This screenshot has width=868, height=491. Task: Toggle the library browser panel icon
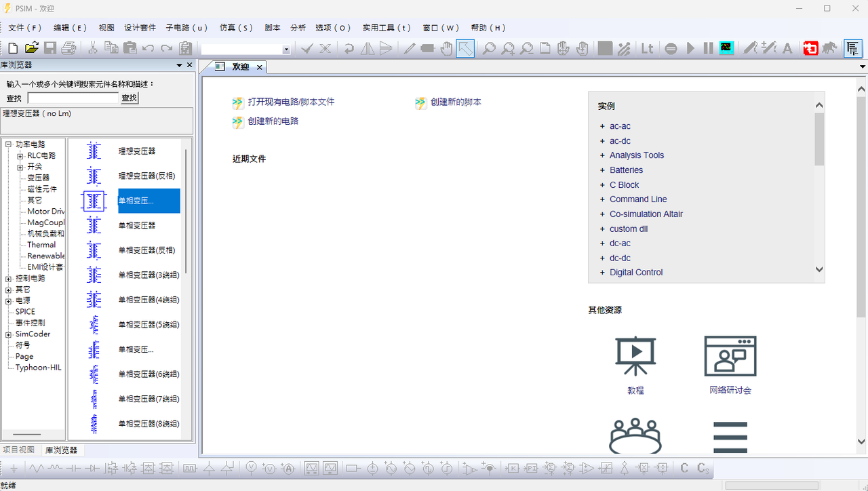pyautogui.click(x=853, y=48)
